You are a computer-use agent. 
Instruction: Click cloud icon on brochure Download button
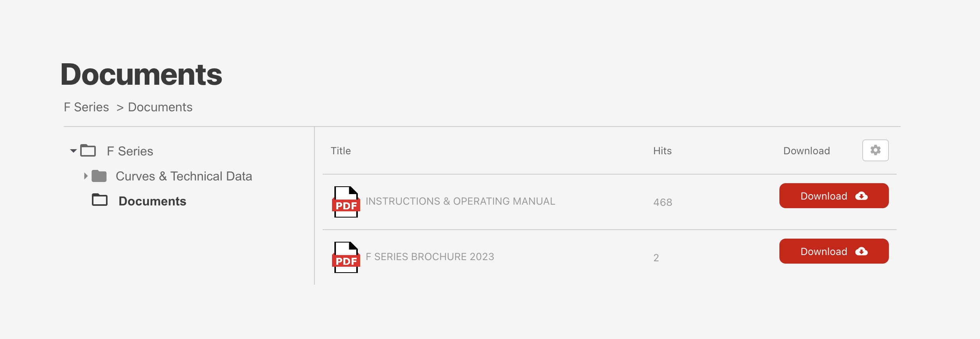862,252
